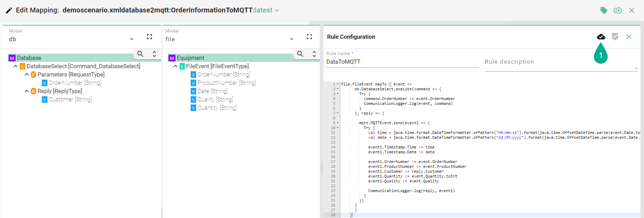This screenshot has width=644, height=218.
Task: Toggle expand-all in the Equipment tree
Action: tap(314, 54)
